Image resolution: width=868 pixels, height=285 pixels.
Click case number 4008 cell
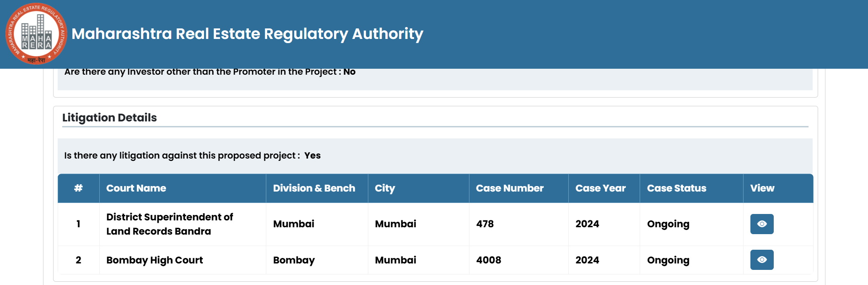(488, 260)
